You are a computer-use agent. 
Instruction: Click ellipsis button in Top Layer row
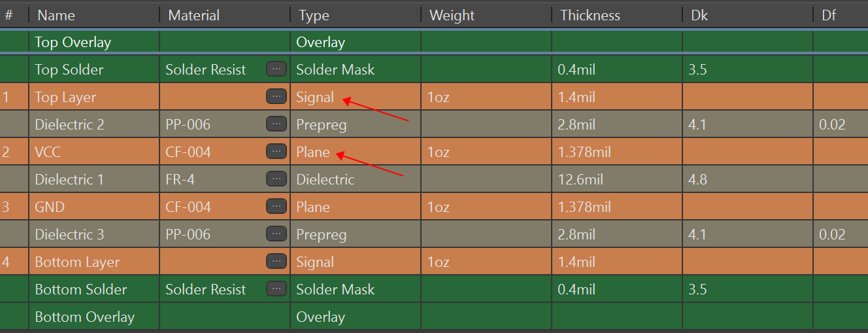click(276, 96)
